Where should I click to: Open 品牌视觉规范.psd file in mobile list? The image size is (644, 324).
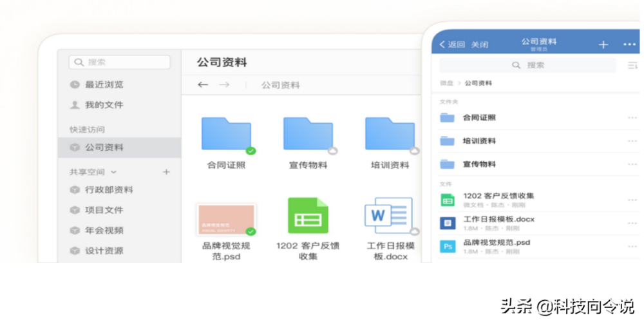[x=497, y=243]
